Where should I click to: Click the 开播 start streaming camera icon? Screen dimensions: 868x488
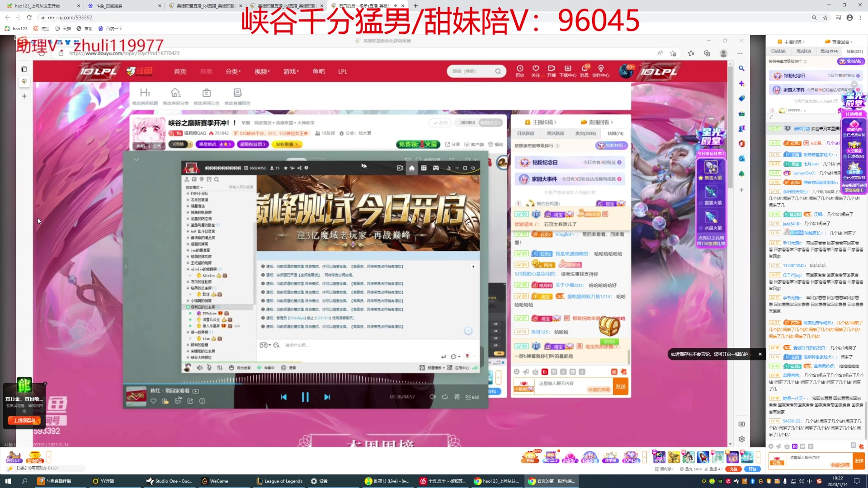(x=552, y=71)
